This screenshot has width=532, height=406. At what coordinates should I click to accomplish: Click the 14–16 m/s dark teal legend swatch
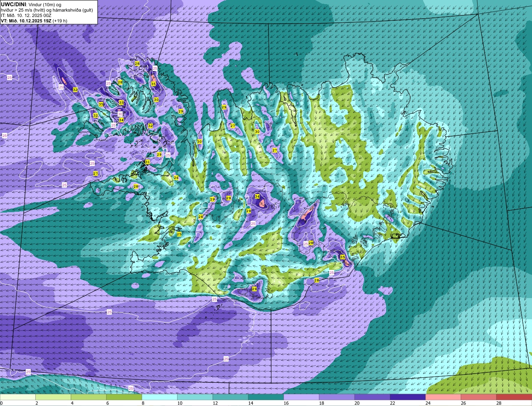tap(266, 397)
